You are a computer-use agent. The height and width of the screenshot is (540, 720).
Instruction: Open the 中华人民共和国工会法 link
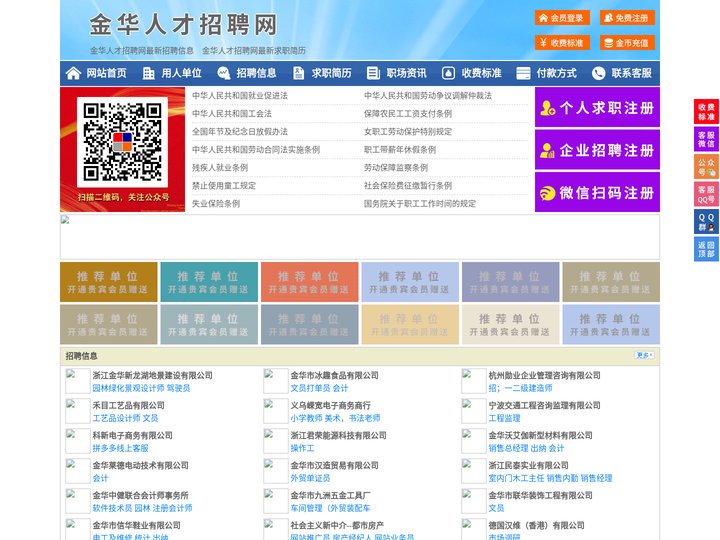click(232, 113)
